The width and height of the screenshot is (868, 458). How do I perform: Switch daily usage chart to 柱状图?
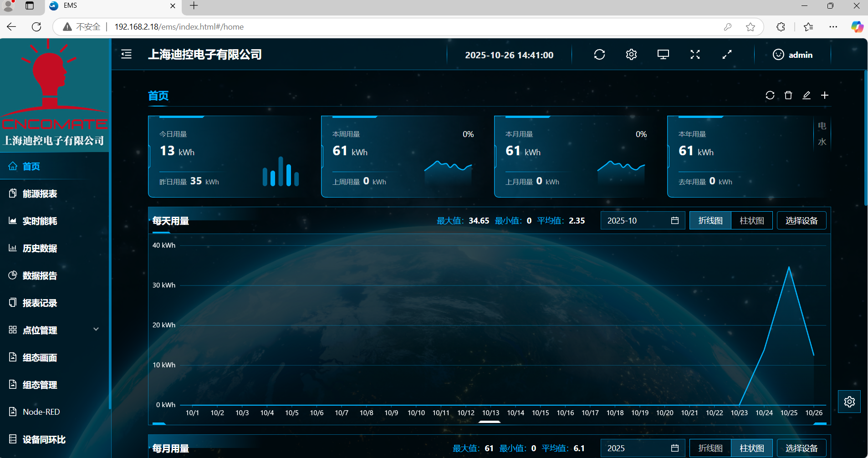tap(751, 221)
